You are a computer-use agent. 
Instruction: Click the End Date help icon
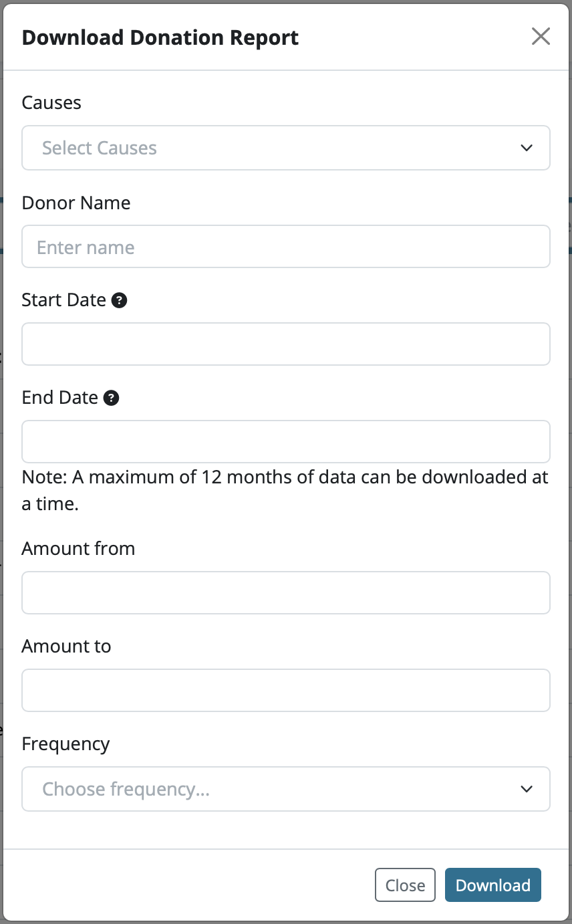pos(111,398)
